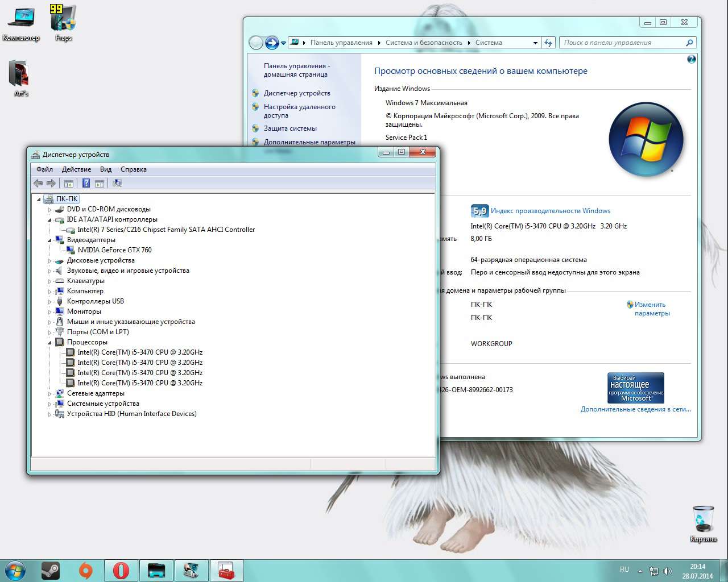Switch to Opera browser in the taskbar
Image resolution: width=728 pixels, height=582 pixels.
point(121,571)
